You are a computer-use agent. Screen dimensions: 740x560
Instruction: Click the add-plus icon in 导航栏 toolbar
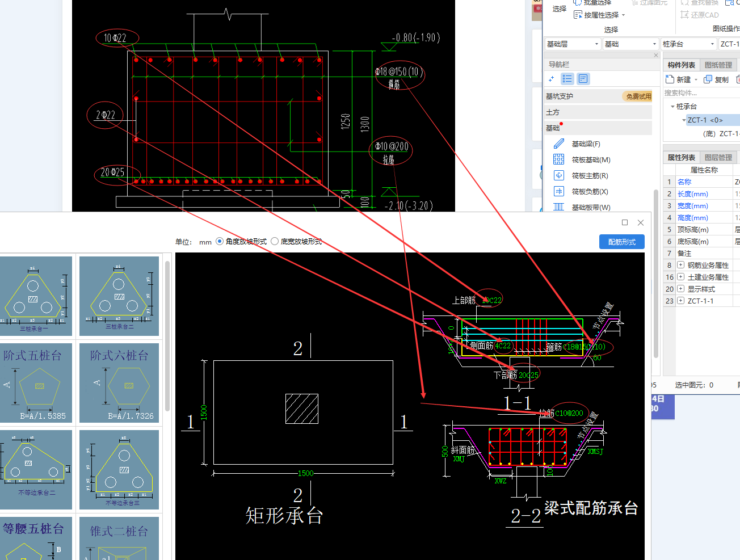pos(551,79)
